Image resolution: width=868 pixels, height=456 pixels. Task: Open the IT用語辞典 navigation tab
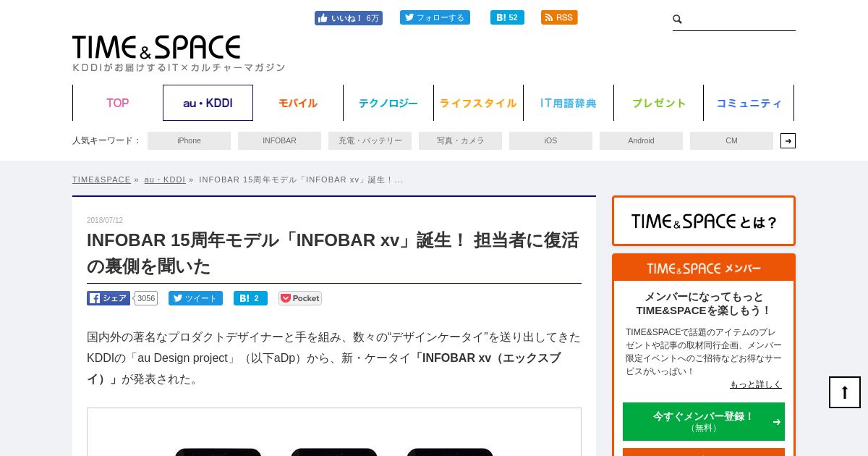point(569,103)
